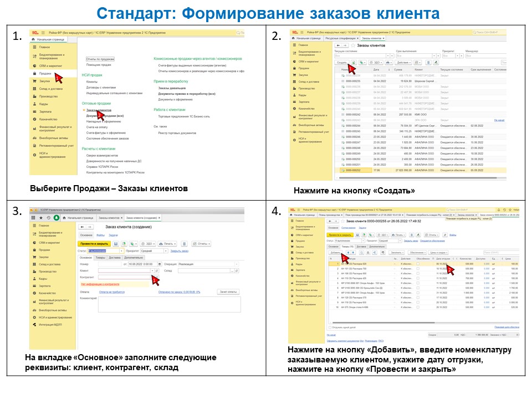
Task: Open Печать dropdown in step 3 toolbar
Action: [167, 244]
